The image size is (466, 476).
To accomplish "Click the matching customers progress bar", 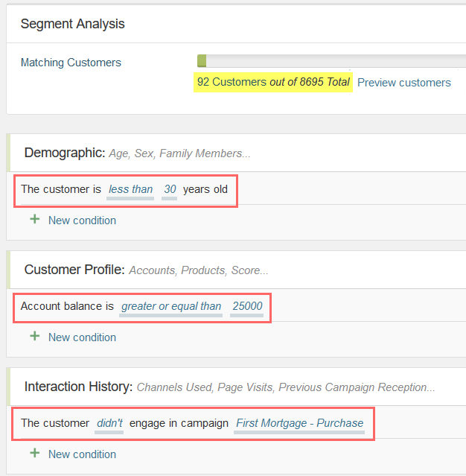I will [331, 61].
